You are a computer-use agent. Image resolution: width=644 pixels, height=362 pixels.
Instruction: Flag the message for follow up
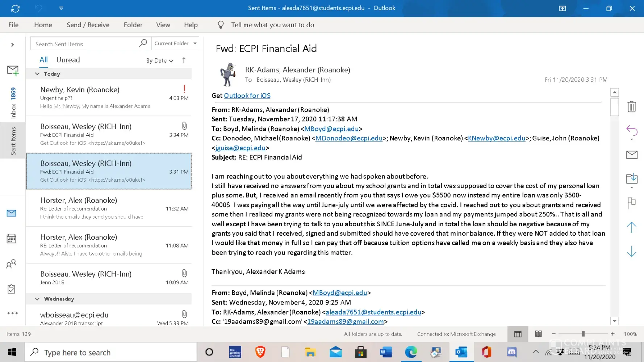pos(631,203)
